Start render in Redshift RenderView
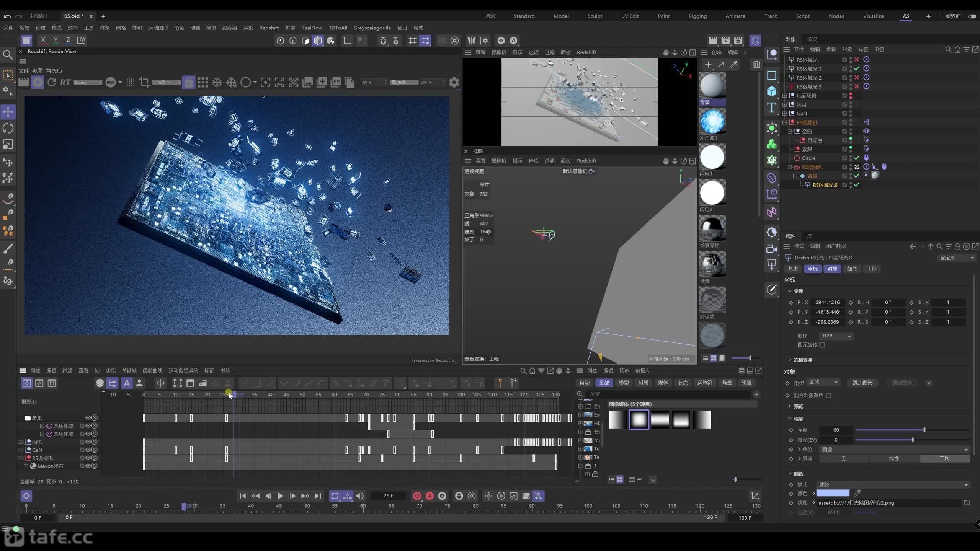The height and width of the screenshot is (551, 980). pos(37,82)
